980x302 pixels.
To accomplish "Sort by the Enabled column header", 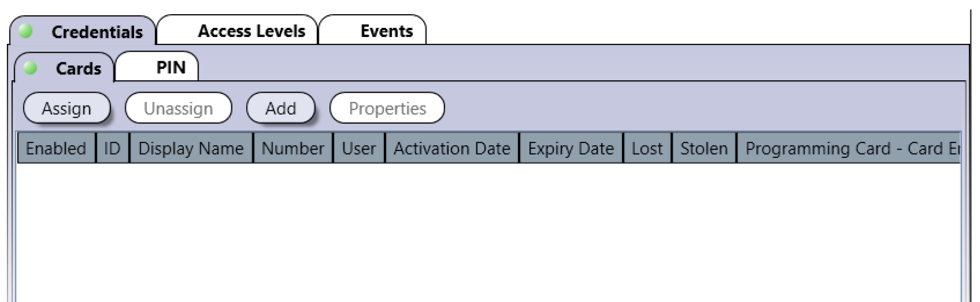I will pyautogui.click(x=56, y=148).
